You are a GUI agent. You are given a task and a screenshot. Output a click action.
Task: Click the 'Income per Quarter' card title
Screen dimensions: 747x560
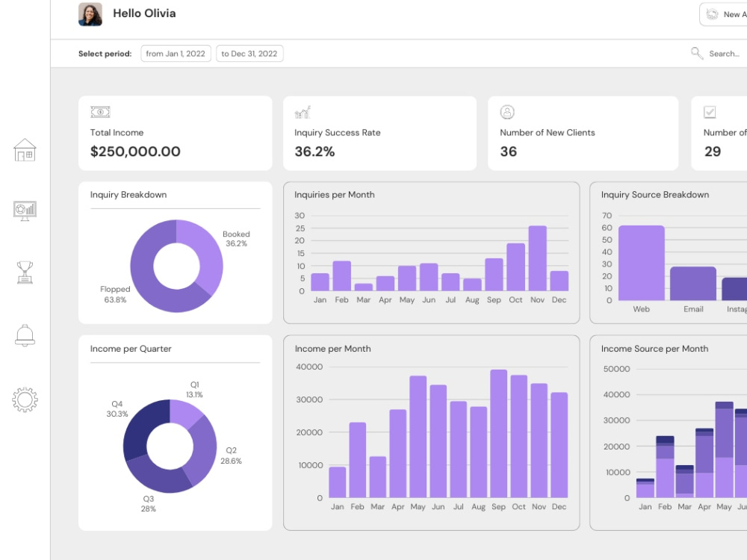click(131, 349)
